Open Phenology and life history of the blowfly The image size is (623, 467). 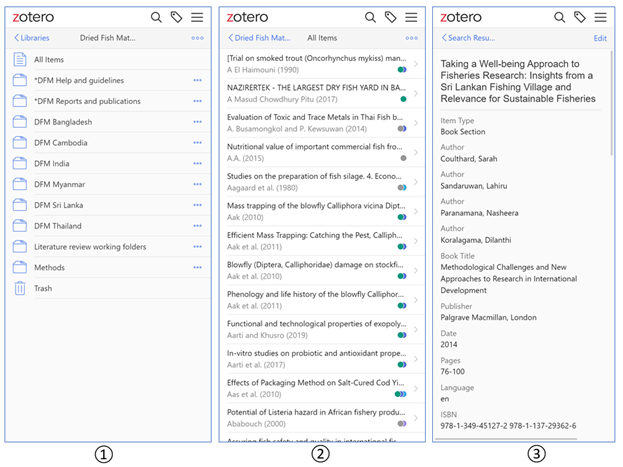(x=322, y=300)
